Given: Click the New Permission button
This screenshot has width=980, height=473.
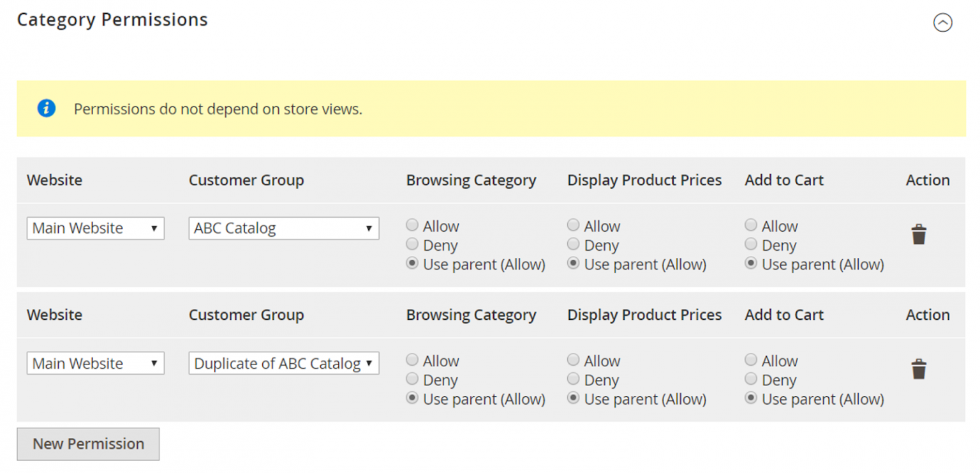Looking at the screenshot, I should point(87,444).
